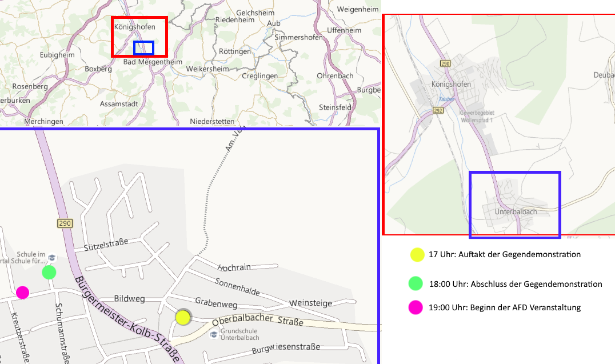
Task: Select the green legend circle for 18:00 Uhr
Action: coord(416,283)
